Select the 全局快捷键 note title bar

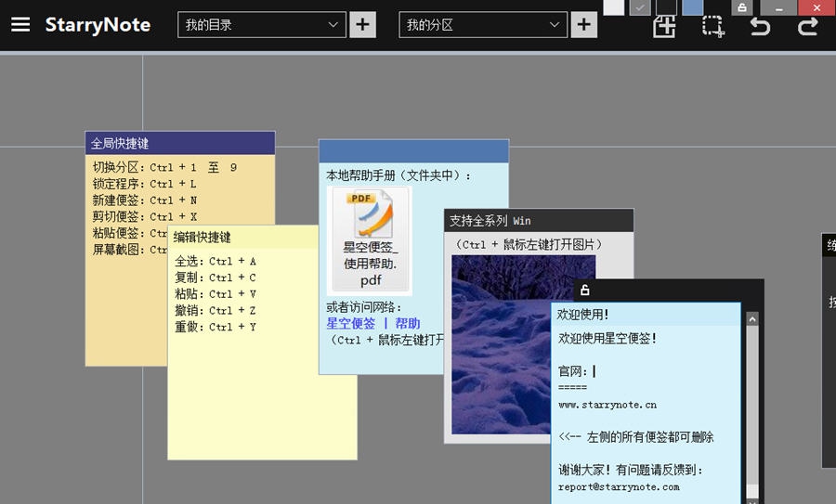(180, 143)
